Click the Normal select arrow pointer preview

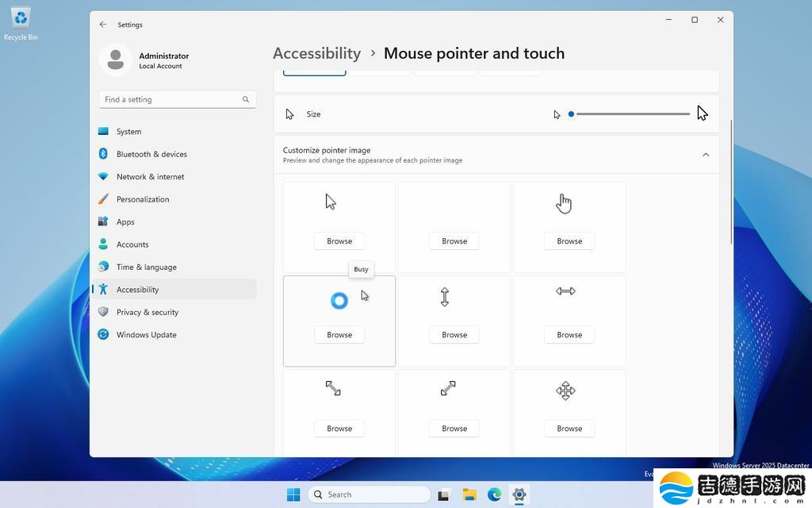point(329,201)
